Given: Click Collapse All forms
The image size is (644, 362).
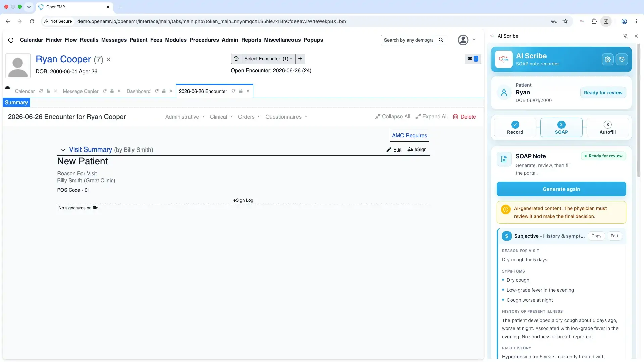Looking at the screenshot, I should click(392, 116).
